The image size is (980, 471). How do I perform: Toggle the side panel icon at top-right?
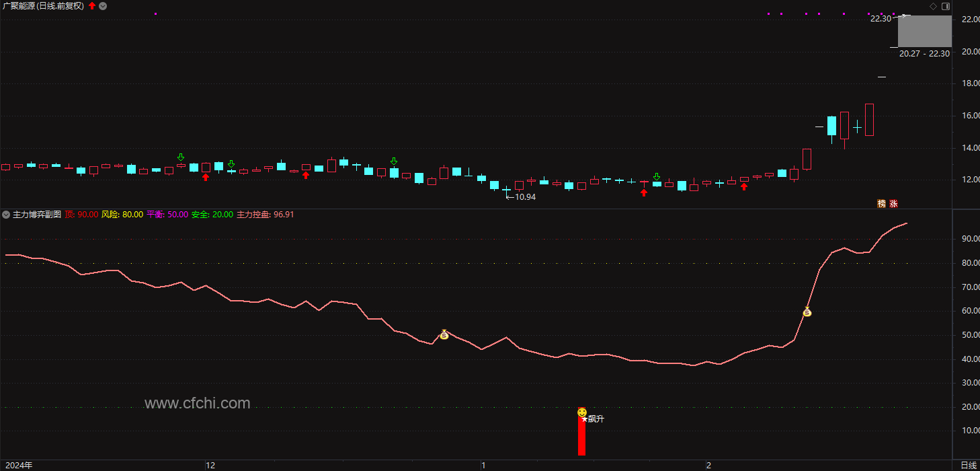click(946, 6)
